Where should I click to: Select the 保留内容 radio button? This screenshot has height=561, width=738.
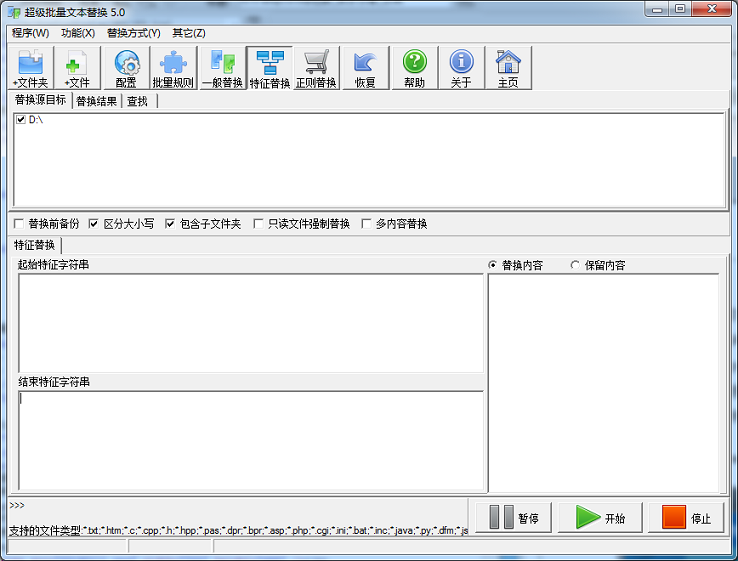point(575,265)
